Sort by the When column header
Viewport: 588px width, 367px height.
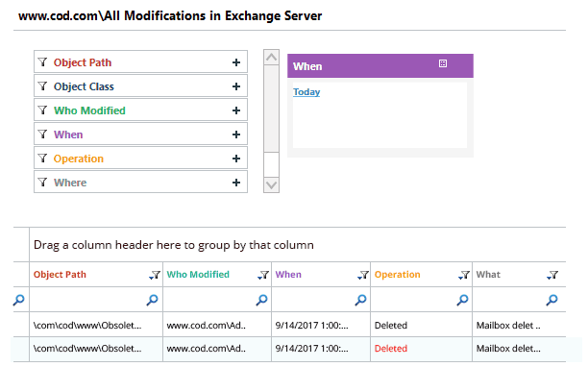288,275
